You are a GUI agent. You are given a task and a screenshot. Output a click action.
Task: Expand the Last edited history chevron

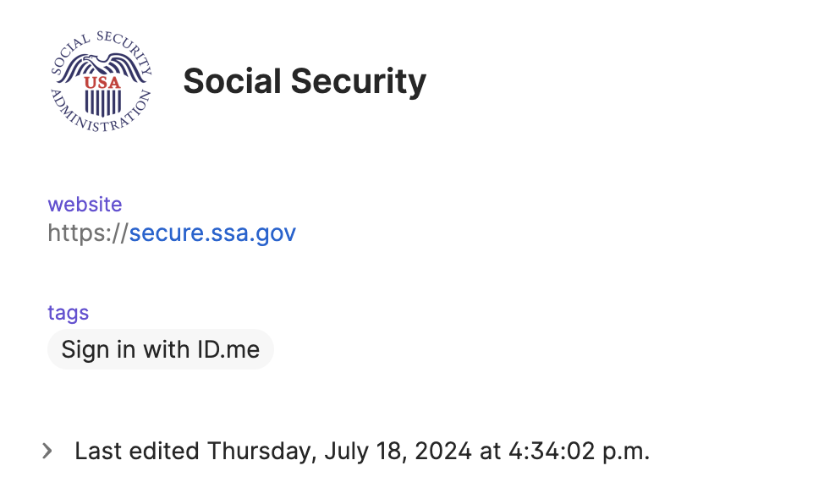point(47,451)
